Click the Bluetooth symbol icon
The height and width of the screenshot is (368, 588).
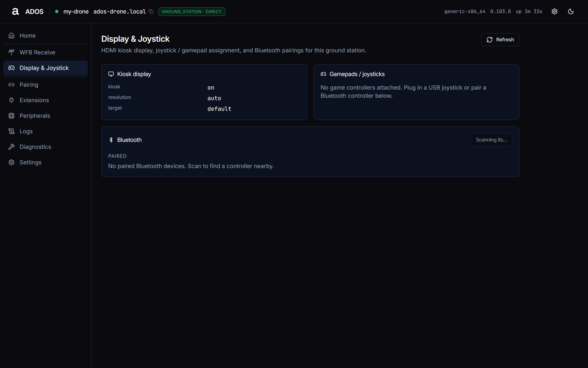point(111,140)
